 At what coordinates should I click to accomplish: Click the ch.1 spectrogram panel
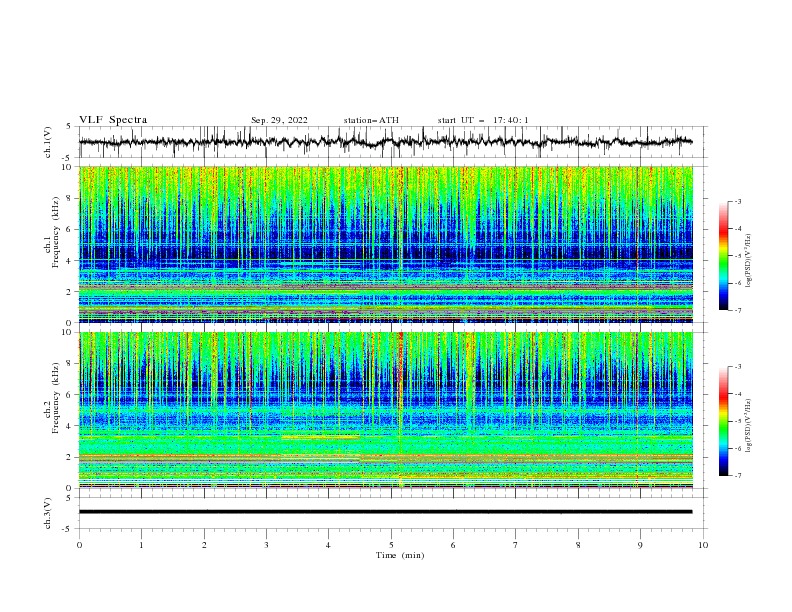(x=385, y=244)
